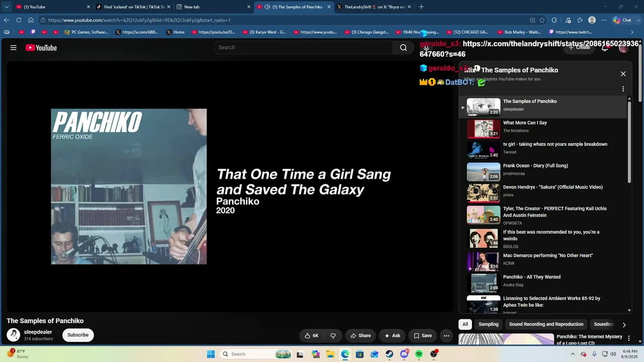Viewport: 644px width, 362px height.
Task: Open volume control in system tray
Action: pos(613,354)
